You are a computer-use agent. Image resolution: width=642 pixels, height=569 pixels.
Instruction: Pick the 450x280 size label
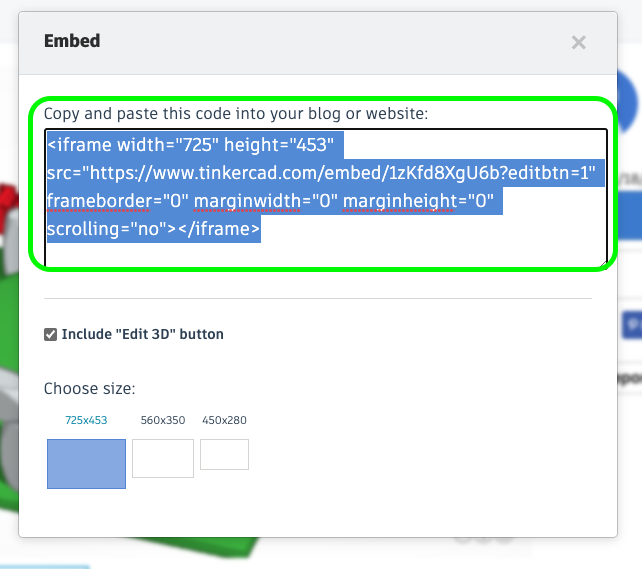tap(224, 420)
